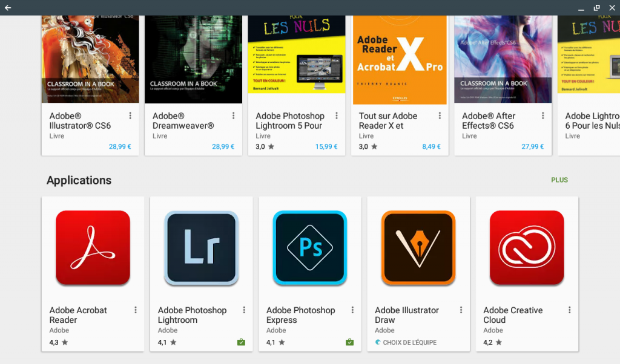This screenshot has height=364, width=620.
Task: Click the Adobe Photoshop Express app title
Action: point(300,315)
